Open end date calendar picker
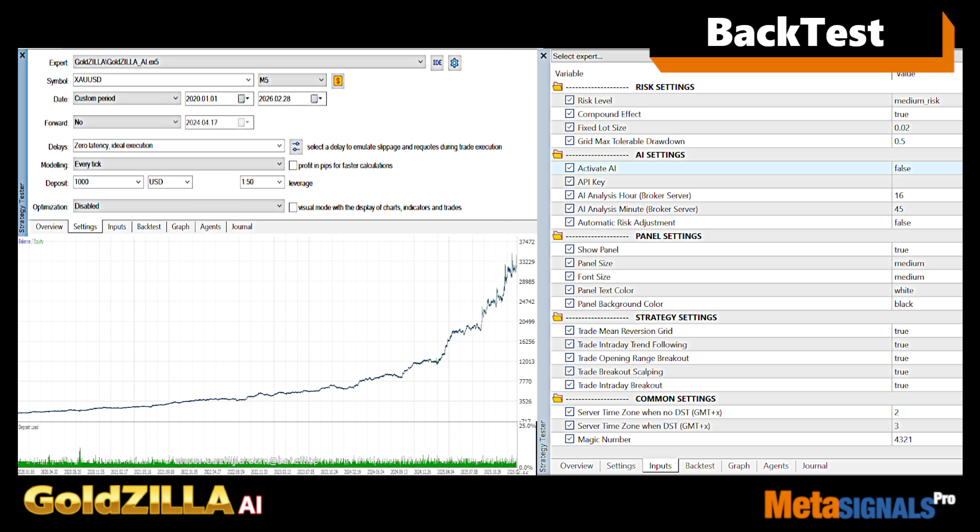The height and width of the screenshot is (532, 980). pos(316,99)
